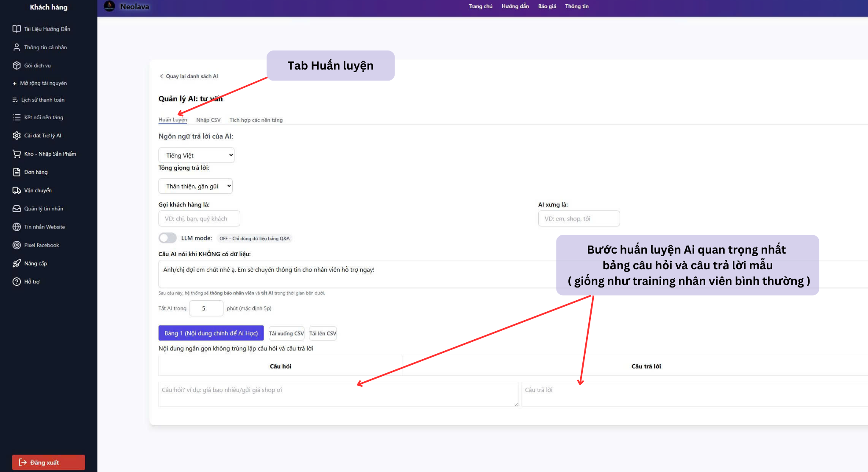868x472 pixels.
Task: Open the Tích hợp các nền tảng tab
Action: (256, 120)
